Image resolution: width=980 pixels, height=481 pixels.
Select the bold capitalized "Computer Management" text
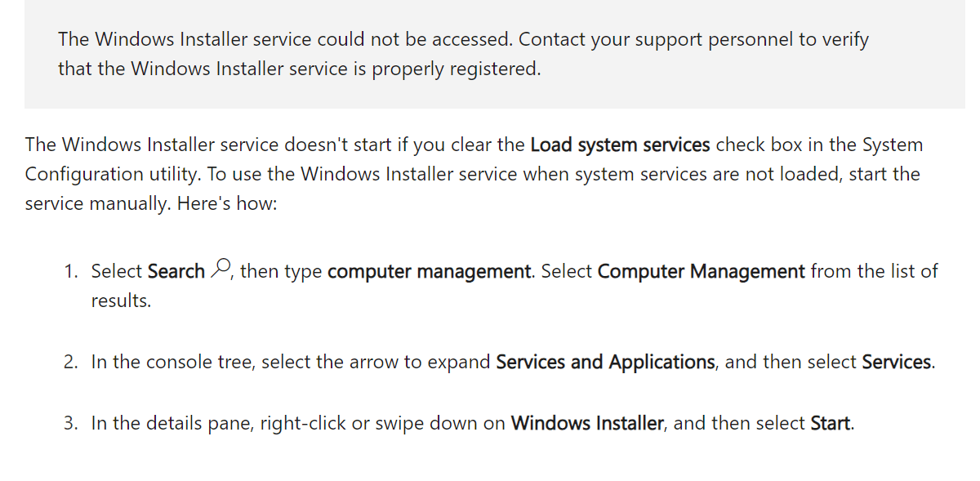701,271
